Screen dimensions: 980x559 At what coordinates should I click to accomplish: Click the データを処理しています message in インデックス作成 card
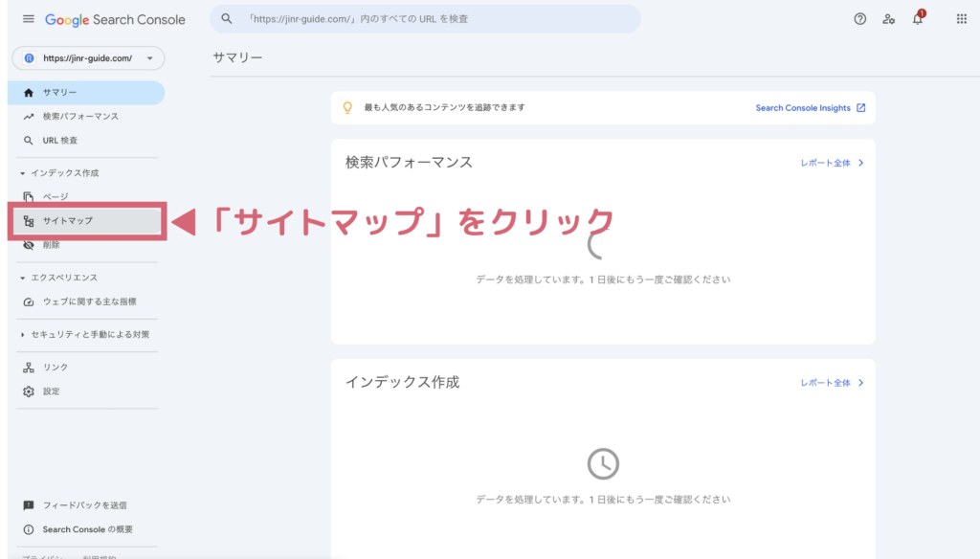603,500
